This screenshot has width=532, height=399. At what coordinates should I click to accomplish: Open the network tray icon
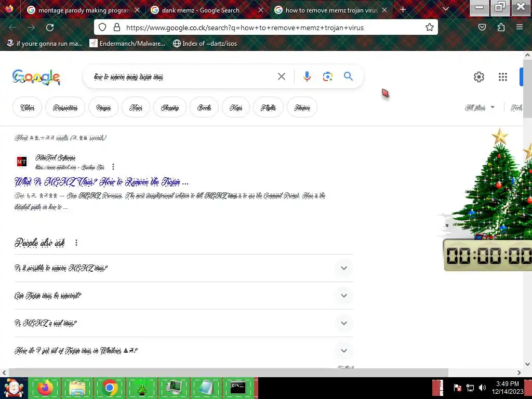click(470, 388)
